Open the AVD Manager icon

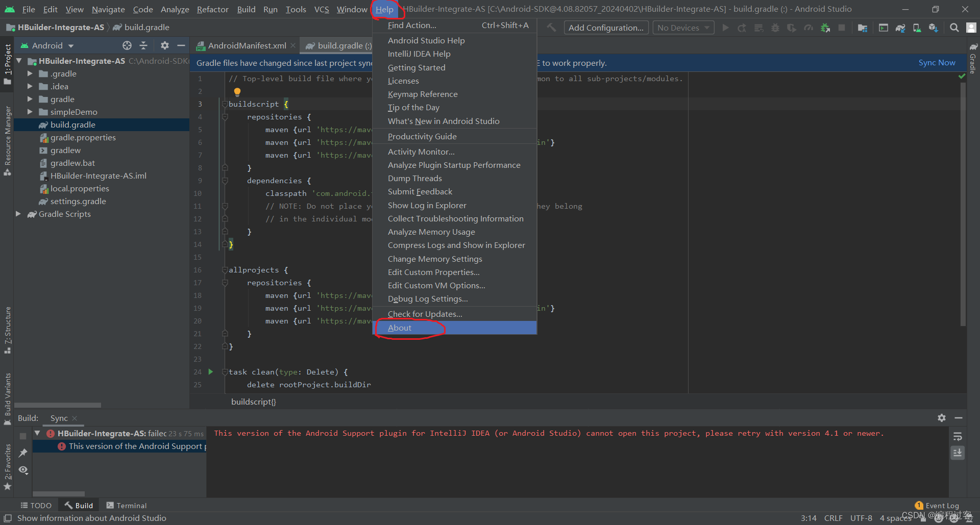(x=917, y=28)
